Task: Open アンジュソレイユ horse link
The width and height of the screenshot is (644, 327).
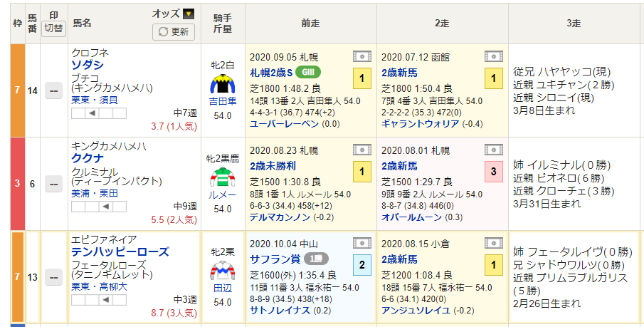Action: [x=416, y=311]
